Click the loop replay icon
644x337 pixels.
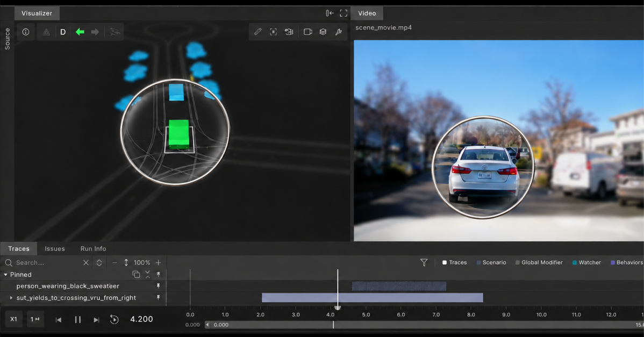point(114,319)
